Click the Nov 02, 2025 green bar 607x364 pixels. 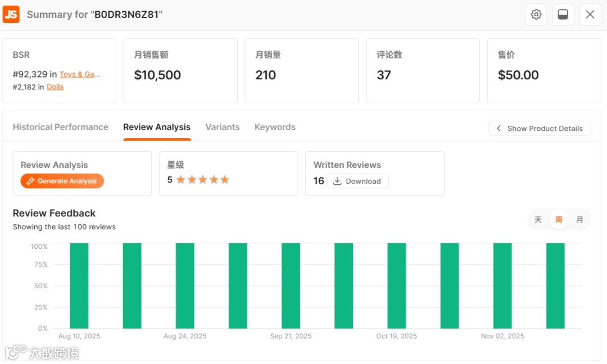click(502, 285)
